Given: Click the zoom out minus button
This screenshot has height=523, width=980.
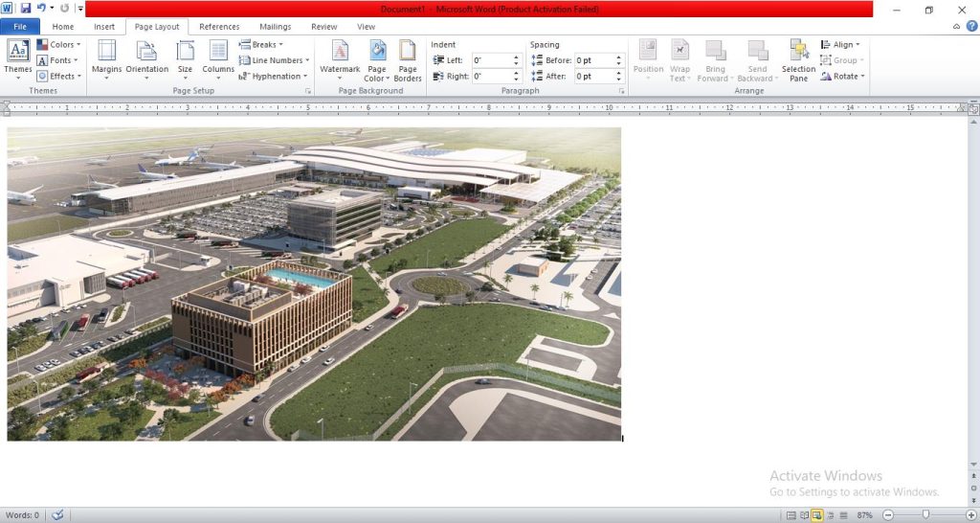Looking at the screenshot, I should [888, 515].
